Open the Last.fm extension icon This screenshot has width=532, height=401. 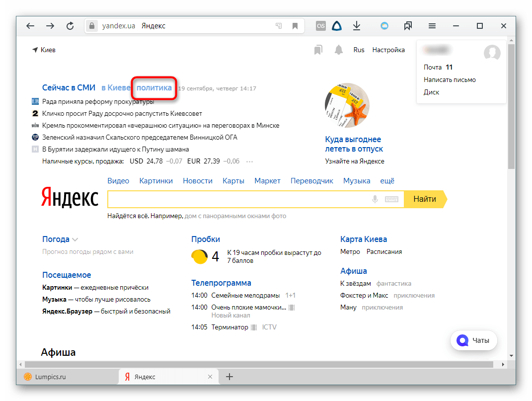321,26
